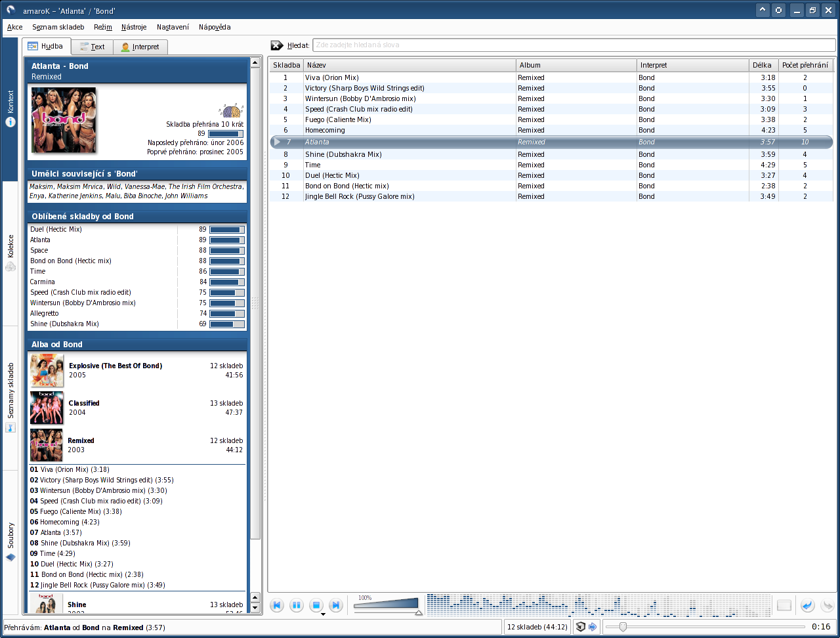This screenshot has height=638, width=840.
Task: Select playlist row 'Jingle Bell Rock (Pussy Galore mix)'
Action: 551,196
